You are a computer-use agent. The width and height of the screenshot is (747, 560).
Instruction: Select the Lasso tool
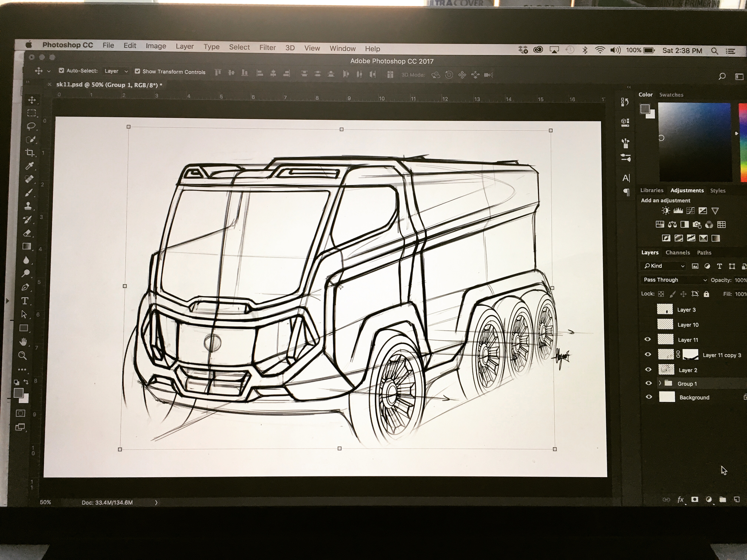point(31,126)
